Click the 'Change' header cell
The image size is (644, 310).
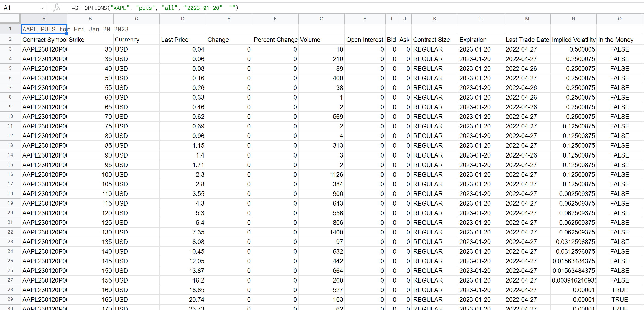229,40
